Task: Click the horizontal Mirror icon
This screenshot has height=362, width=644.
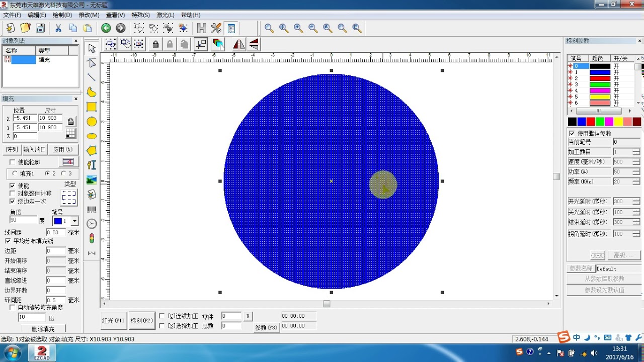Action: (x=239, y=44)
